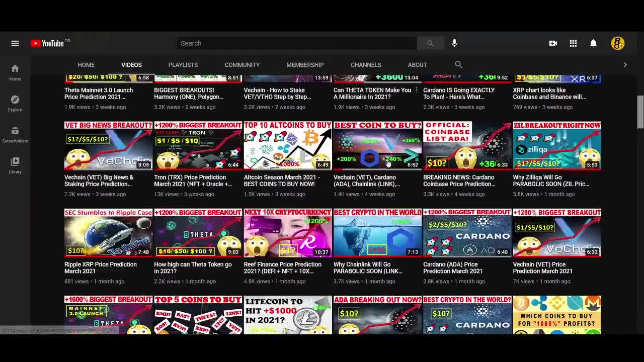Click Why Chainlink Will Go PARABOLIC title
The height and width of the screenshot is (362, 644).
click(x=368, y=267)
